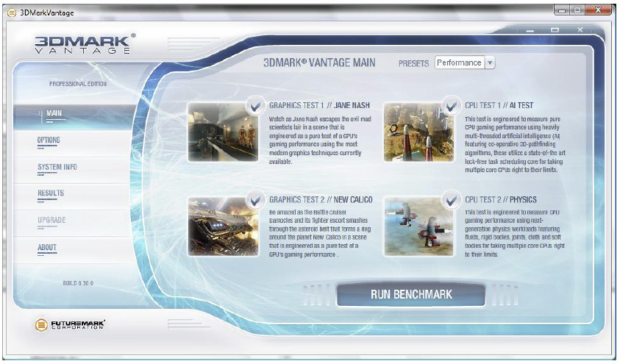Screen dimensions: 620x364
Task: Click the 3DMarkVantage title bar app icon
Action: pyautogui.click(x=13, y=13)
